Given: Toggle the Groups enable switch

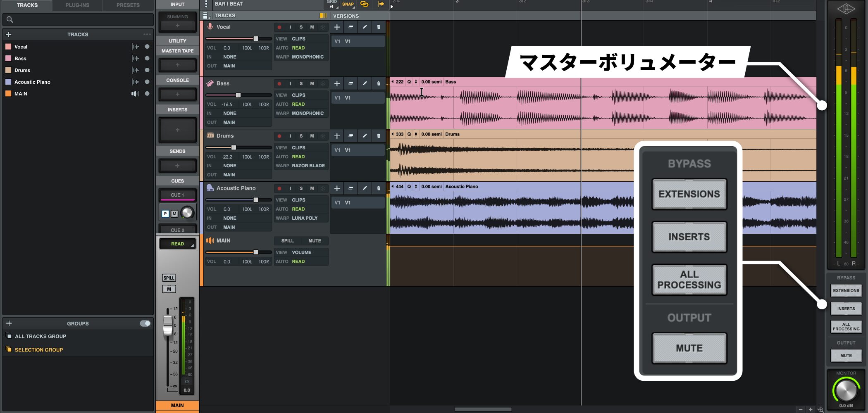Looking at the screenshot, I should click(x=145, y=323).
